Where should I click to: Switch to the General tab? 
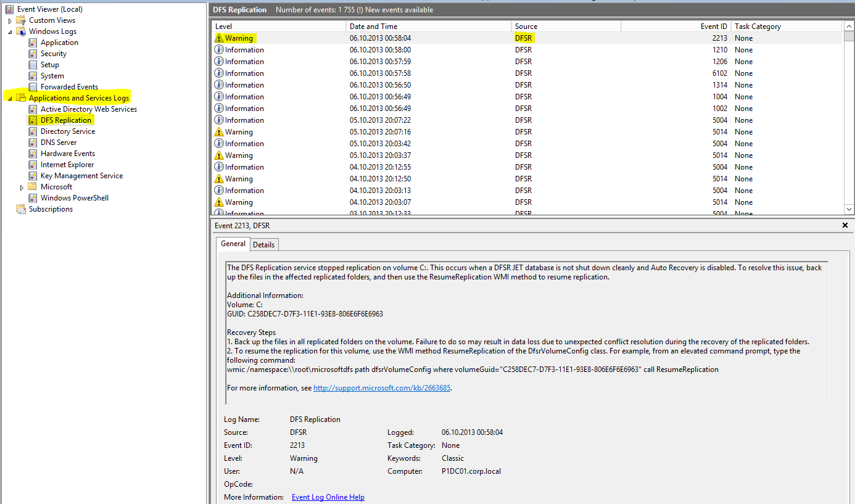coord(233,244)
